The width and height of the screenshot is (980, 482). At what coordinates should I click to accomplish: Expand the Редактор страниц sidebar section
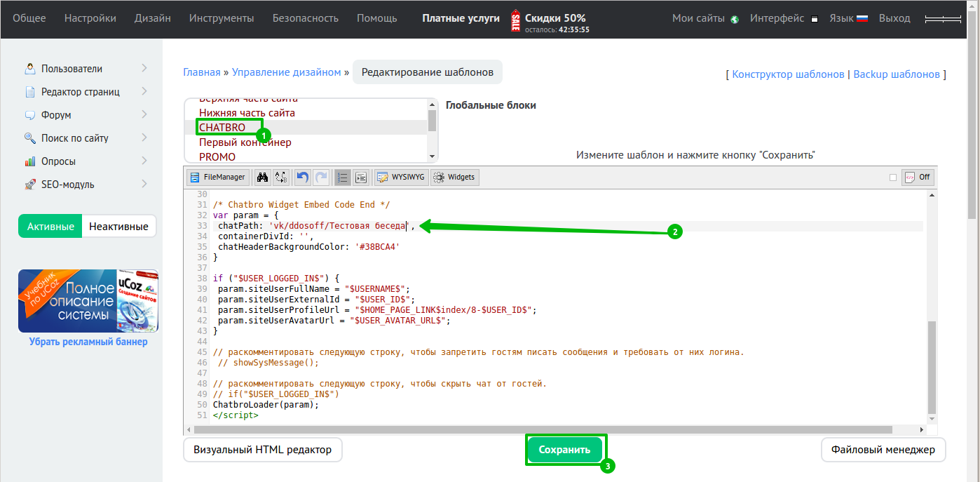click(144, 91)
